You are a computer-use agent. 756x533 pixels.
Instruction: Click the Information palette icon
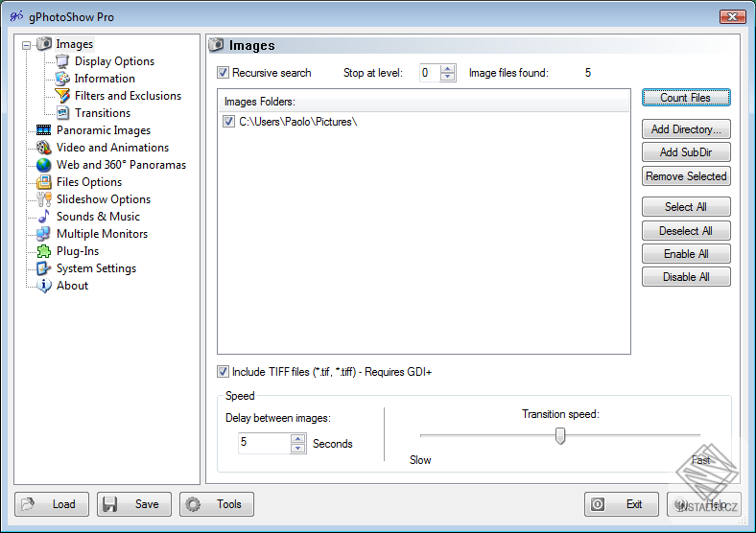point(62,79)
